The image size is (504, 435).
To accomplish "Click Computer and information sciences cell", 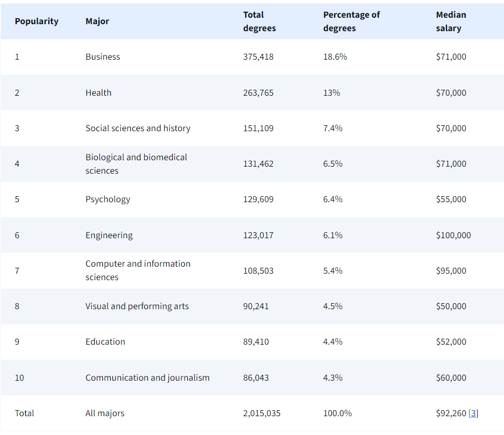I will [138, 270].
